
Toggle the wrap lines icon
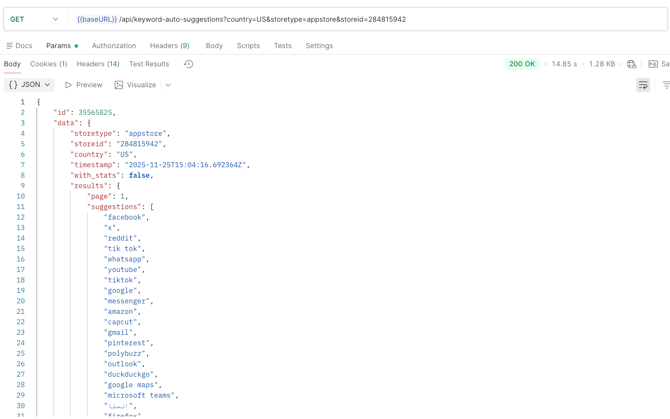tap(643, 85)
